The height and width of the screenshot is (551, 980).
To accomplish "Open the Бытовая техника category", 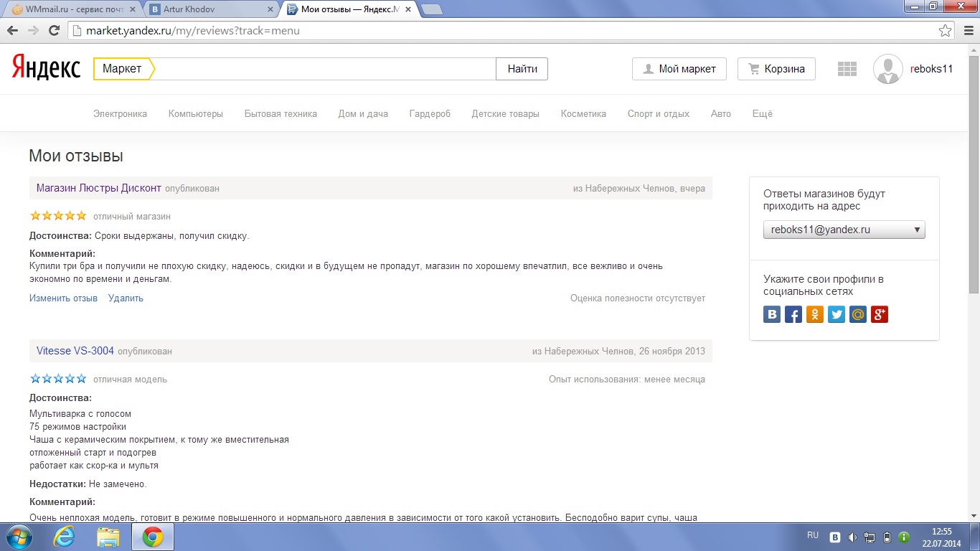I will click(x=281, y=113).
